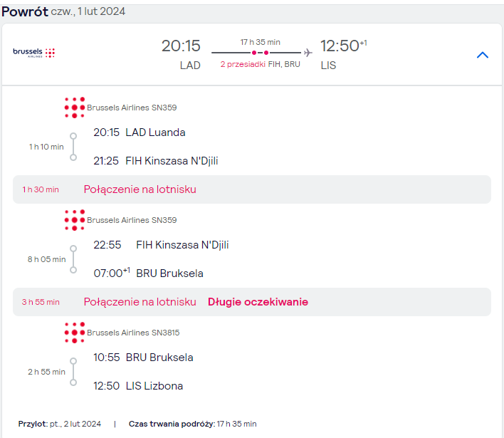Image resolution: width=504 pixels, height=438 pixels.
Task: Click the LIS Lizbona arrival circle marker
Action: pos(73,382)
